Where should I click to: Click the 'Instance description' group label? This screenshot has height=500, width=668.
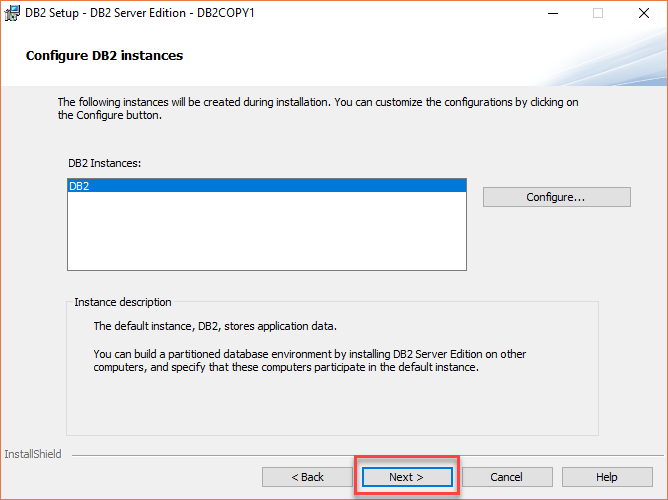pos(123,302)
